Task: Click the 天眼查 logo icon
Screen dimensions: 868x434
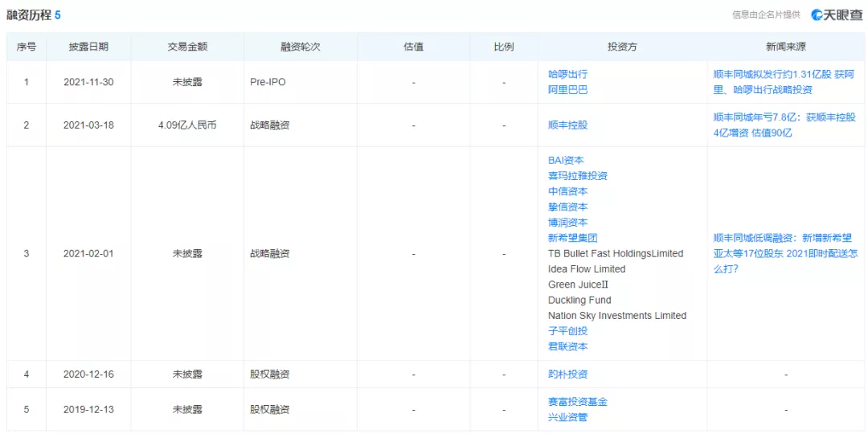Action: pyautogui.click(x=817, y=15)
